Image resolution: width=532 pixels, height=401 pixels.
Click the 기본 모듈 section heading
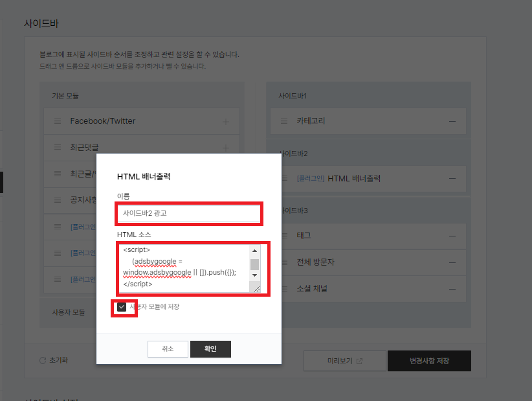65,96
